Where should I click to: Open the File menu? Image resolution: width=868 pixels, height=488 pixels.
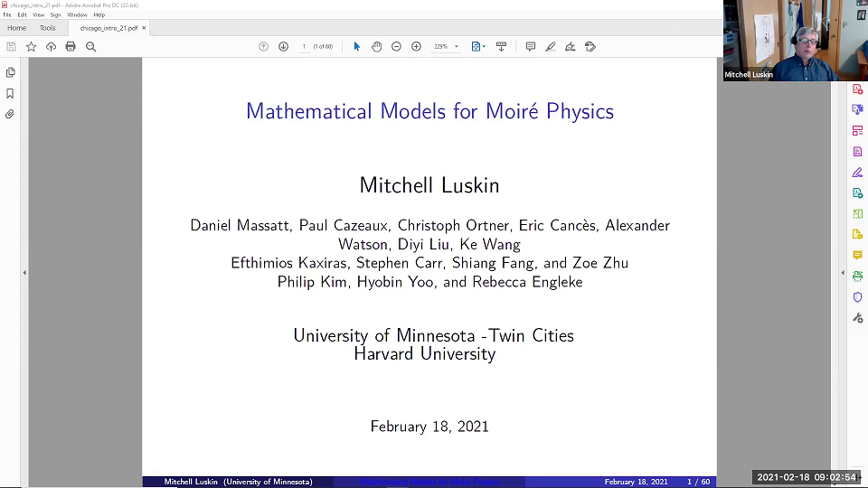click(x=7, y=15)
